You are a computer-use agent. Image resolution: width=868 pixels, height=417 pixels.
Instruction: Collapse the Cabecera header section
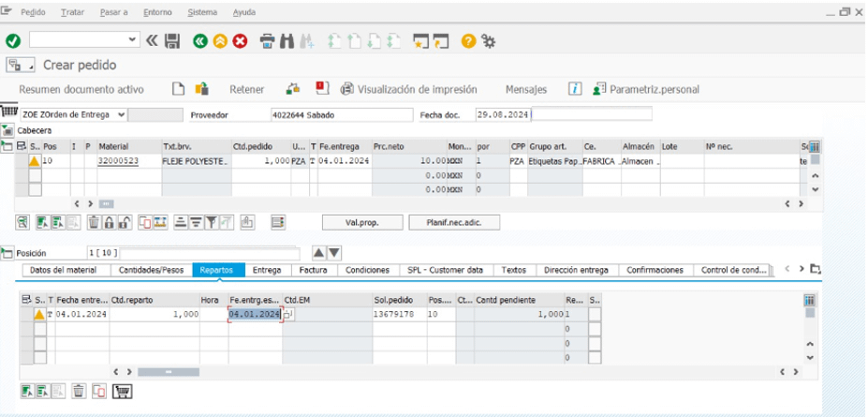tap(7, 130)
